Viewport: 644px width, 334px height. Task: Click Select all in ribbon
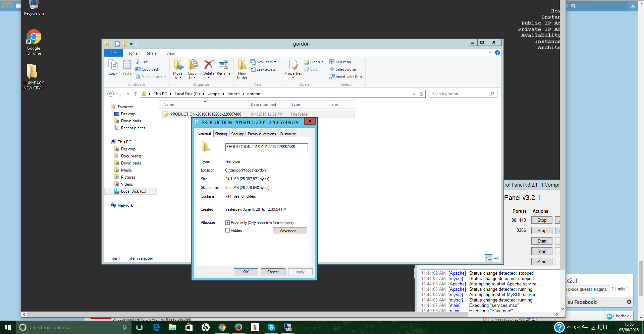340,62
